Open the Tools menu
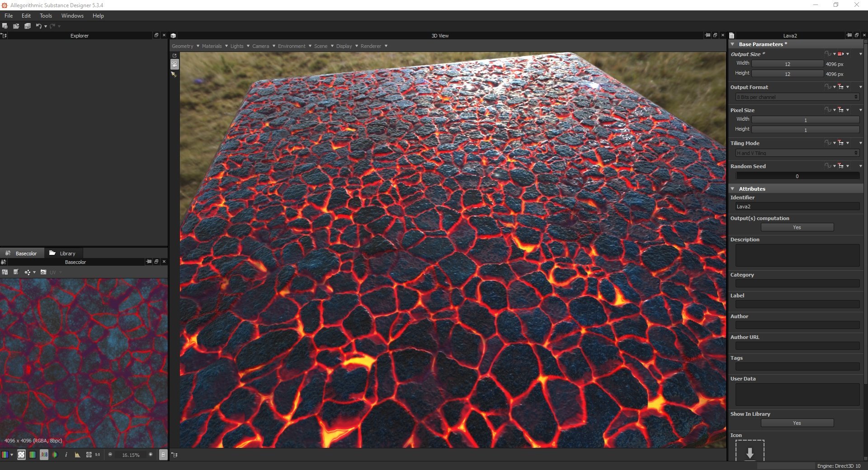Screen dimensions: 868x470 pyautogui.click(x=46, y=15)
